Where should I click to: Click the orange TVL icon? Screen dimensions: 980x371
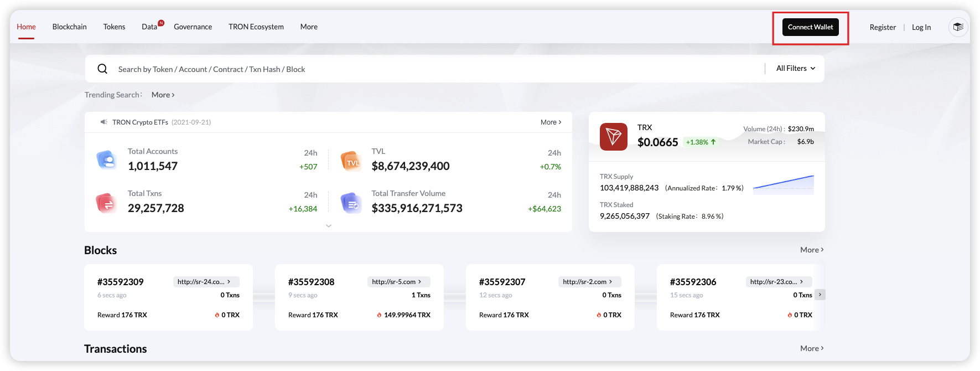351,161
